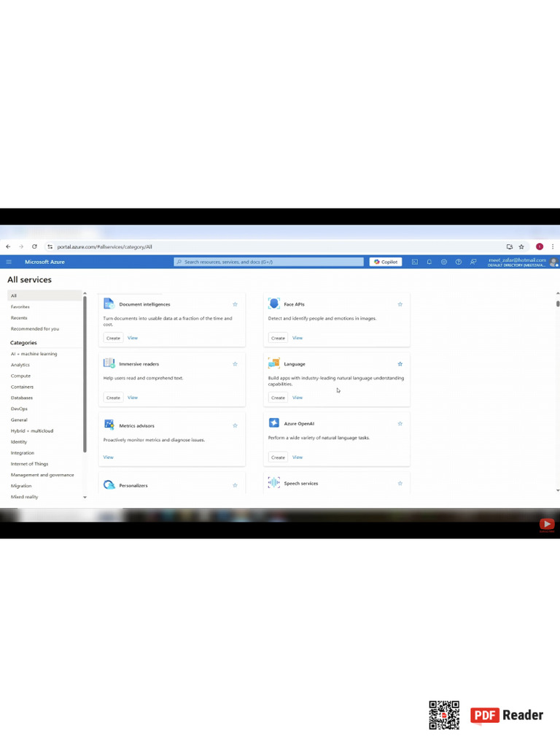Open notifications bell icon
This screenshot has width=560, height=747.
coord(429,262)
